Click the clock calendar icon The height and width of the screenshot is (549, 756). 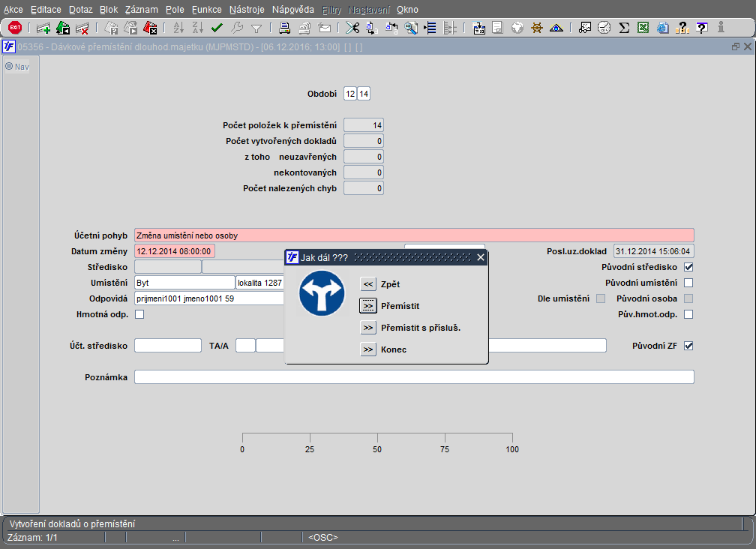coord(604,28)
